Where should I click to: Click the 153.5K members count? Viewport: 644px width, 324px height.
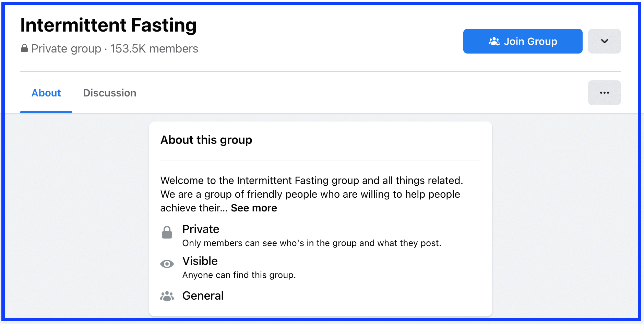[154, 49]
